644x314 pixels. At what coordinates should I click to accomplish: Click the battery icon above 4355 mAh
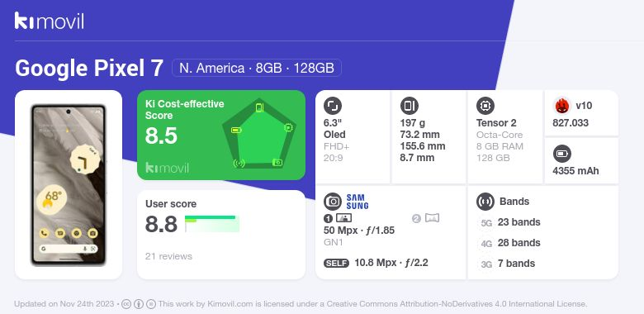pos(562,155)
